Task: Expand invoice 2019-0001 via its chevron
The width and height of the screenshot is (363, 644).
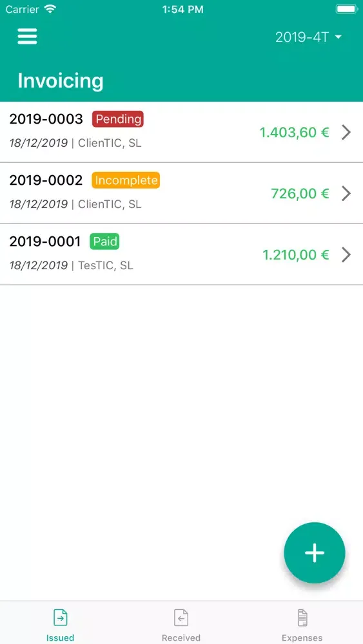Action: click(x=346, y=254)
